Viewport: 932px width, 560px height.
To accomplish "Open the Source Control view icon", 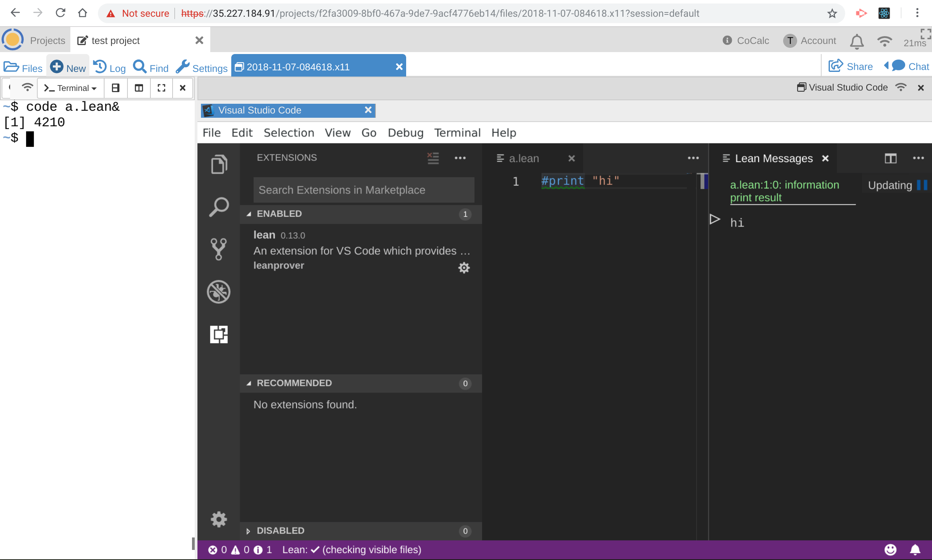I will [x=219, y=249].
